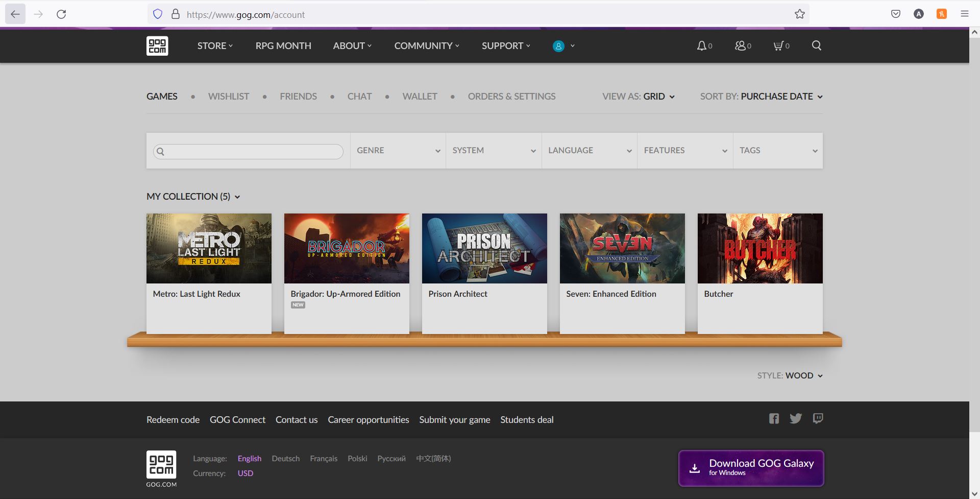The image size is (980, 499).
Task: Expand My Collection (5) dropdown
Action: pyautogui.click(x=193, y=197)
